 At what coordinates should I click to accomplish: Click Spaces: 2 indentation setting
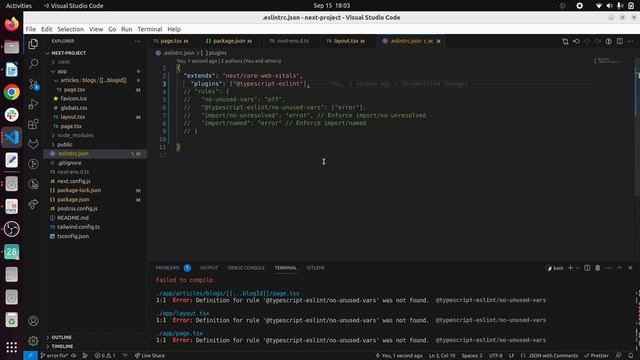[x=472, y=356]
